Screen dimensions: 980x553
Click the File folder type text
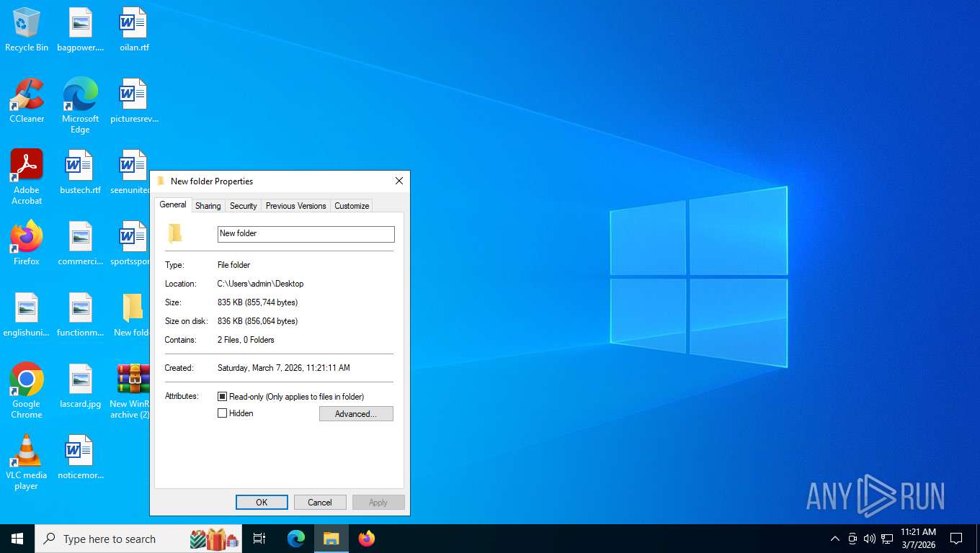point(234,265)
